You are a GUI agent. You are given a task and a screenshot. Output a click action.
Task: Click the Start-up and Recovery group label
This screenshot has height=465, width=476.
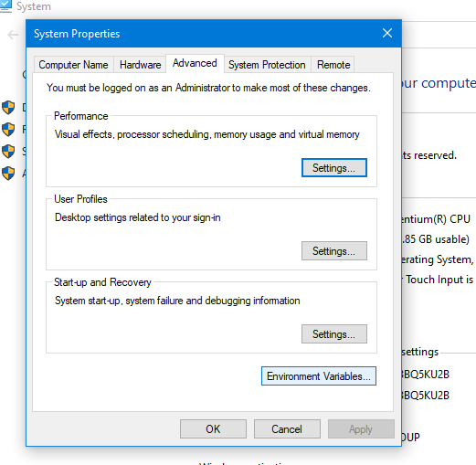(102, 282)
